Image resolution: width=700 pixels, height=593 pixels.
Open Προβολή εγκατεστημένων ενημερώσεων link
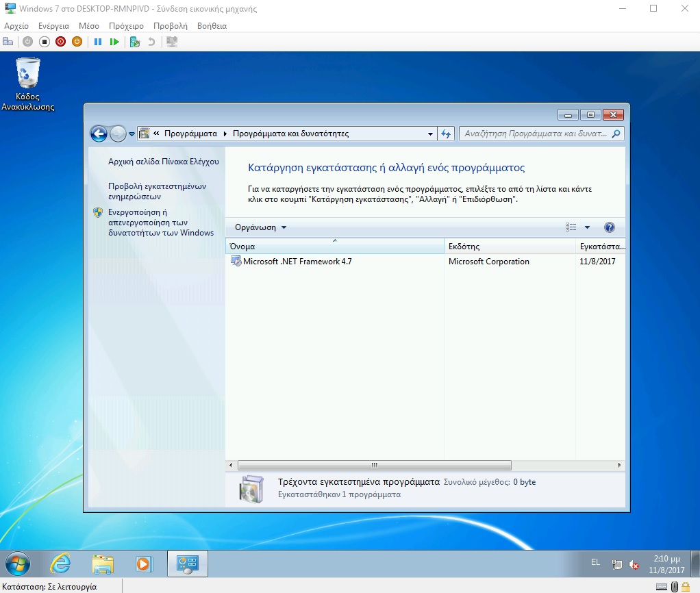point(157,191)
